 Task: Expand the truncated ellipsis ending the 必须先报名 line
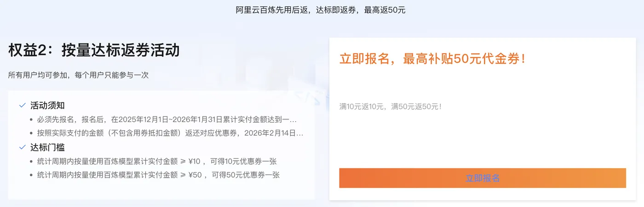(293, 120)
